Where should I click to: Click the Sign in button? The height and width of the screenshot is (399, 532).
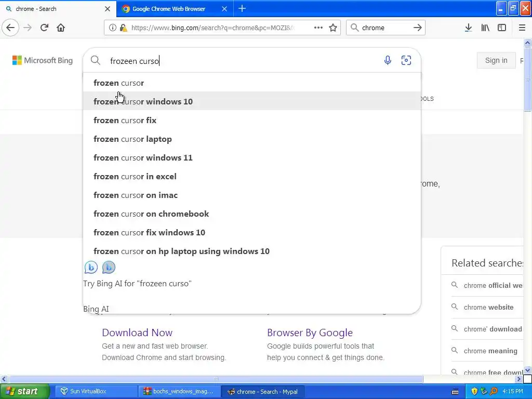(496, 60)
